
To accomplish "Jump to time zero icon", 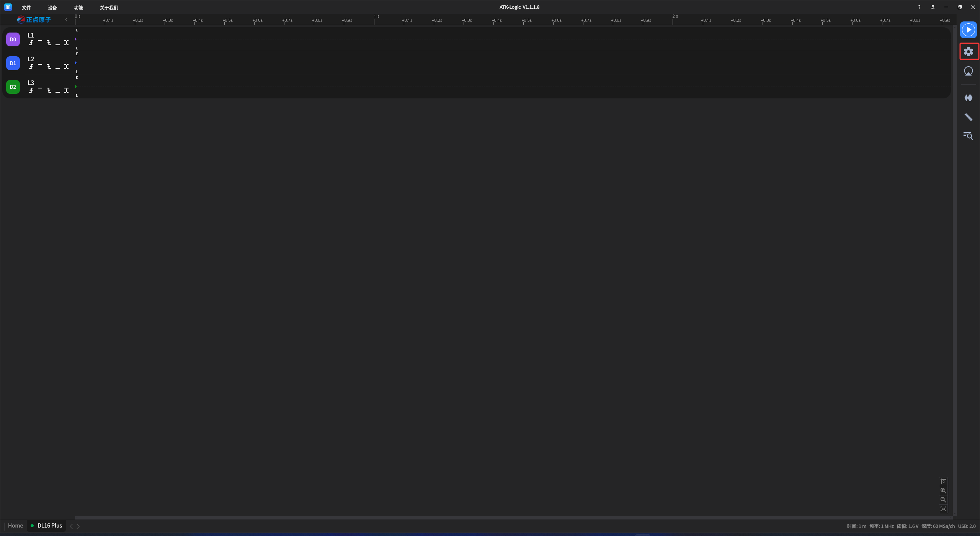I will click(x=943, y=482).
